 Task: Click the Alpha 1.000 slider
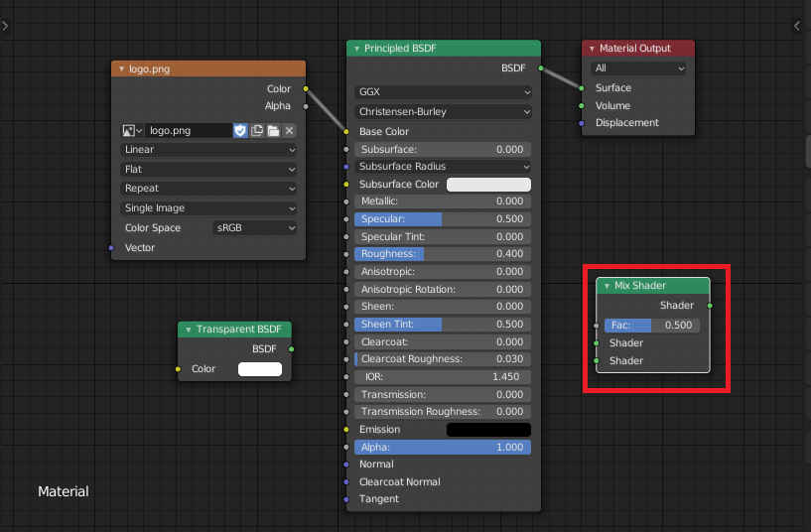(x=443, y=448)
